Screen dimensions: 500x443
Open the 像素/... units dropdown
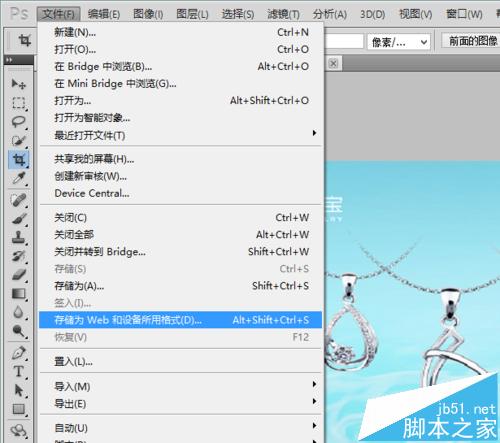pos(399,42)
